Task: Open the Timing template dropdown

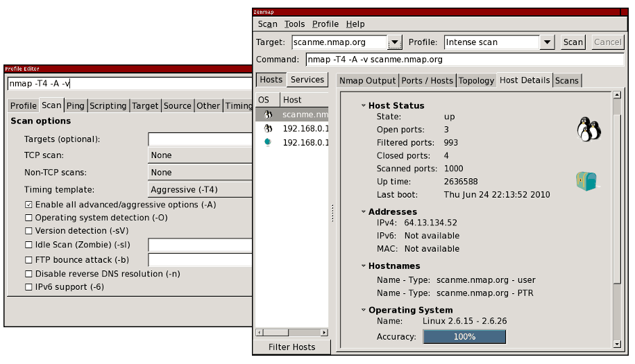Action: [200, 190]
